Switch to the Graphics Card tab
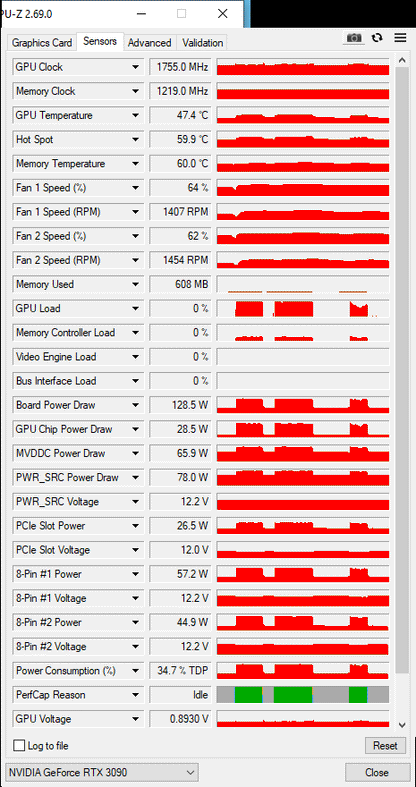This screenshot has height=787, width=416. coord(42,43)
